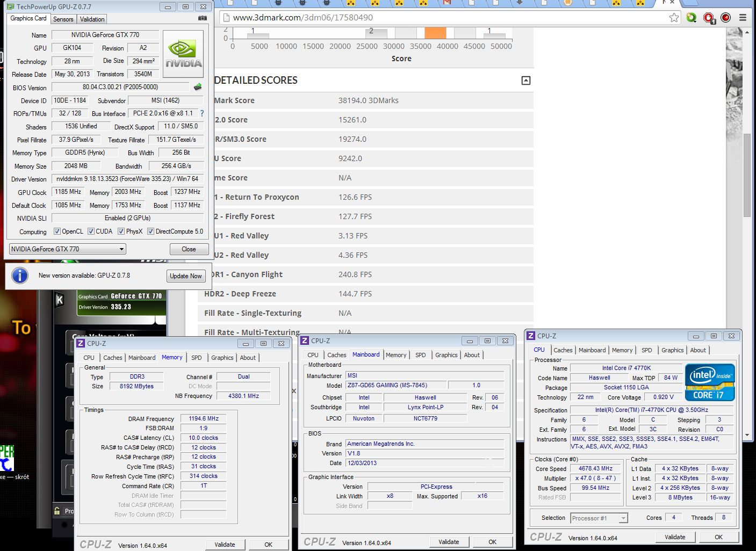Click Validate in CPU-Z CPU window
The height and width of the screenshot is (551, 756).
[675, 537]
